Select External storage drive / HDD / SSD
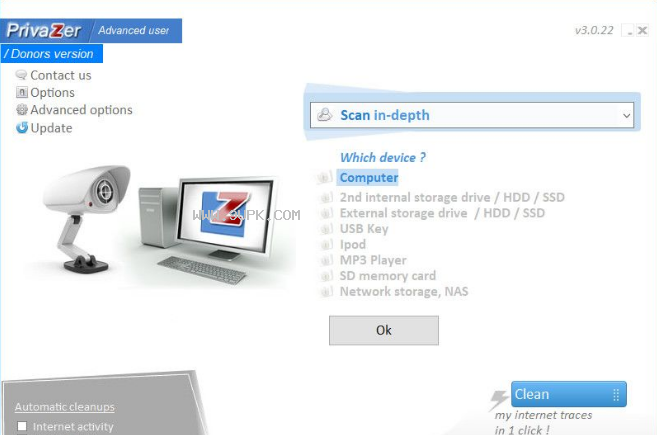Image resolution: width=657 pixels, height=435 pixels. pos(442,213)
